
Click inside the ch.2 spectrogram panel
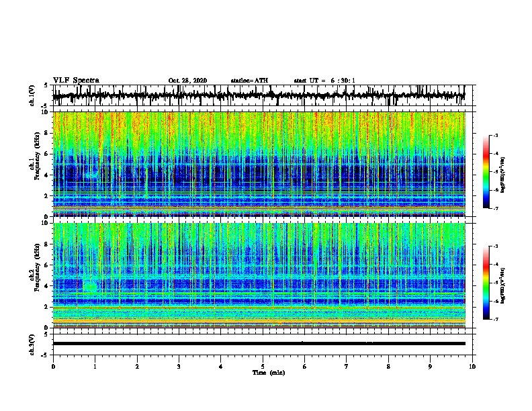coord(259,275)
